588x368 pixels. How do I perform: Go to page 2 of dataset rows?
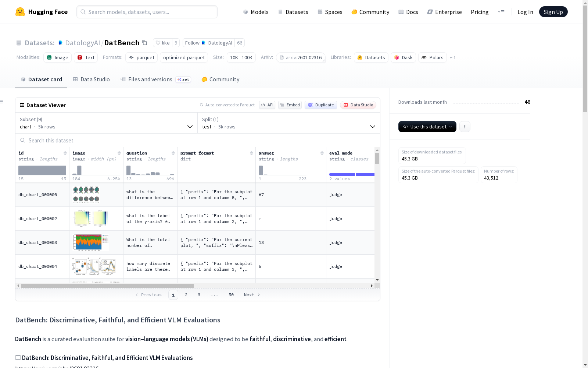(186, 295)
